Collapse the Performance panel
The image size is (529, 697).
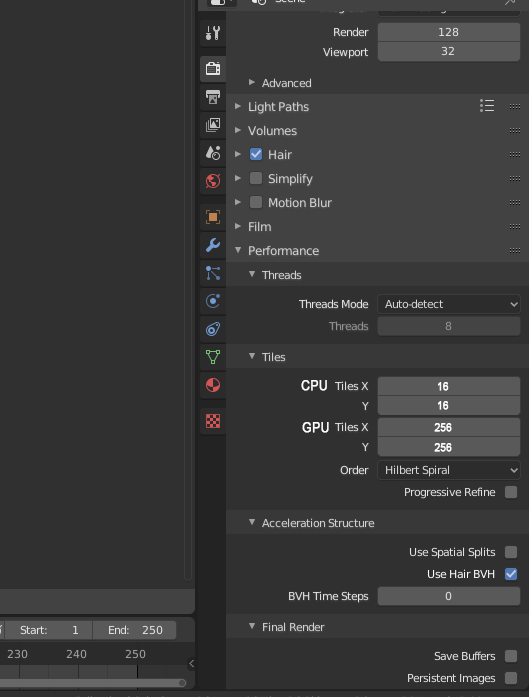238,250
